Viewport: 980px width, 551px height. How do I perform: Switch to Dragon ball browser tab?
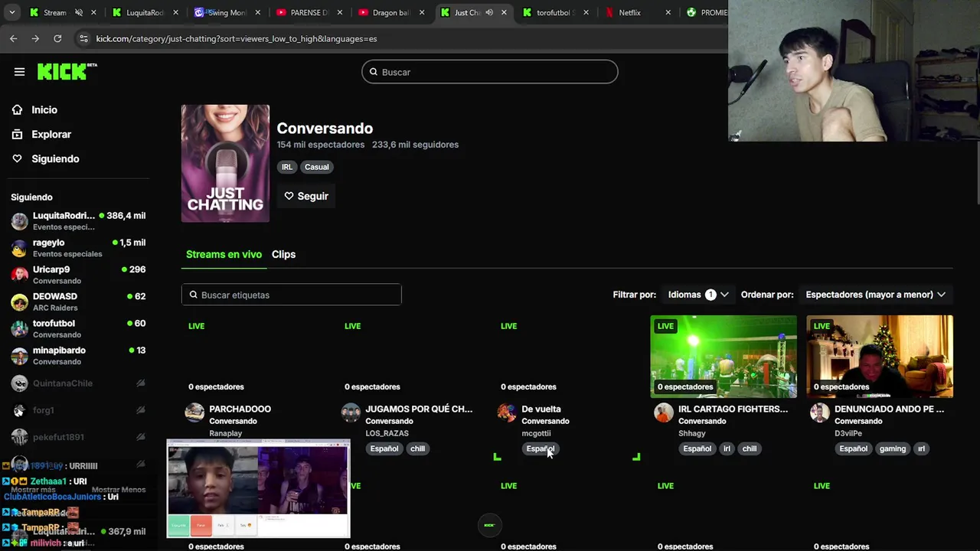[390, 12]
